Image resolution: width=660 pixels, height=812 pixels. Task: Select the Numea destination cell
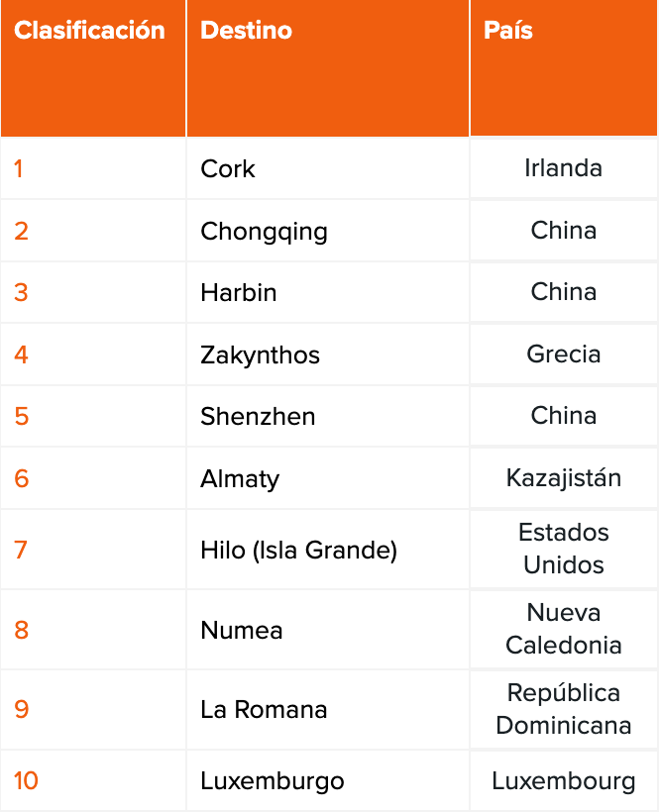242,631
